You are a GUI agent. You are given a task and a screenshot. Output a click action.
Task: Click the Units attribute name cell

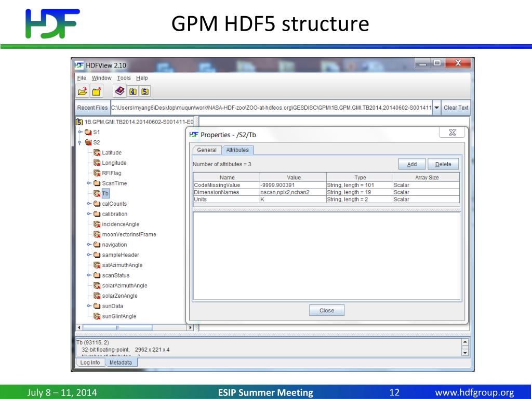point(227,199)
